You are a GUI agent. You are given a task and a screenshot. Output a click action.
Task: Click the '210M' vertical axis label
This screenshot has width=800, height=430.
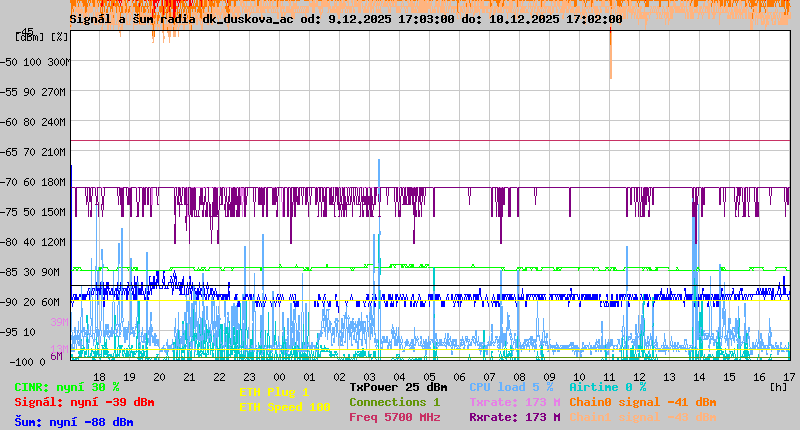(55, 152)
